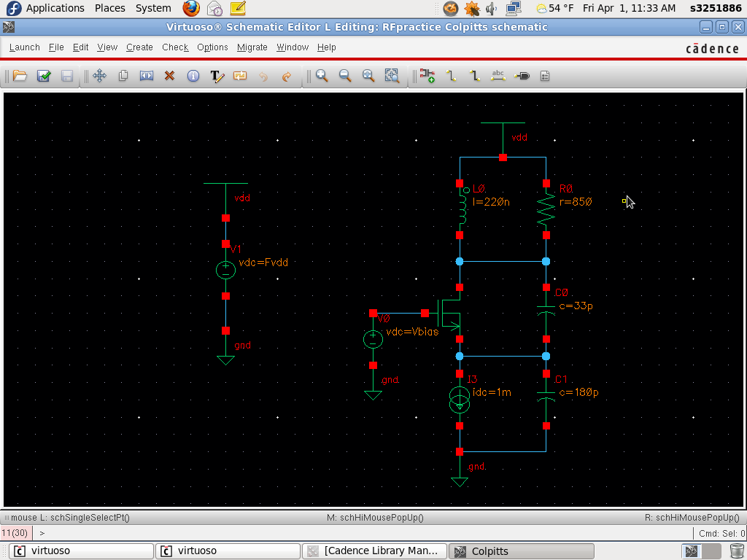Expand the Launch menu
The width and height of the screenshot is (747, 560).
point(24,47)
